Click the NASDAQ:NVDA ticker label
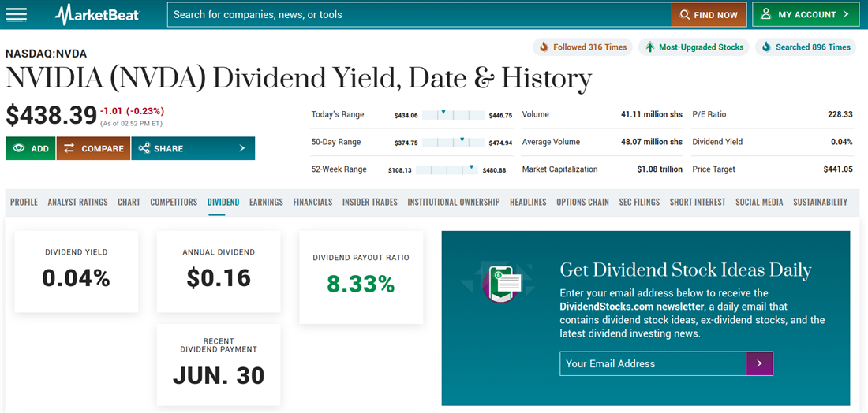The height and width of the screenshot is (413, 868). pos(46,54)
